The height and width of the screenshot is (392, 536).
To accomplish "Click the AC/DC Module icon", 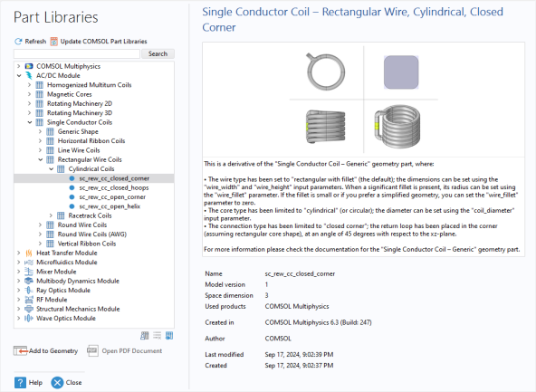I will coord(29,75).
